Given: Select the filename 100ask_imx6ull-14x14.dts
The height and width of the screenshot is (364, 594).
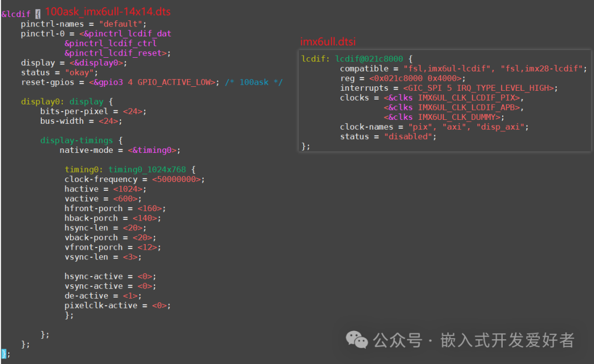Looking at the screenshot, I should coord(108,12).
